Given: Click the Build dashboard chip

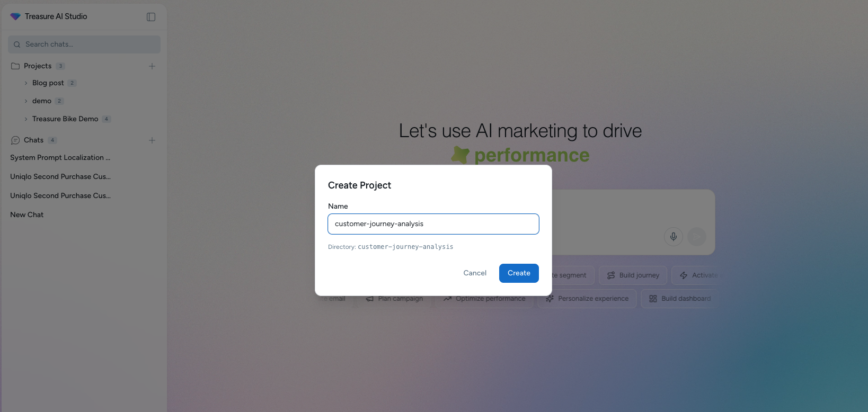Looking at the screenshot, I should tap(680, 299).
